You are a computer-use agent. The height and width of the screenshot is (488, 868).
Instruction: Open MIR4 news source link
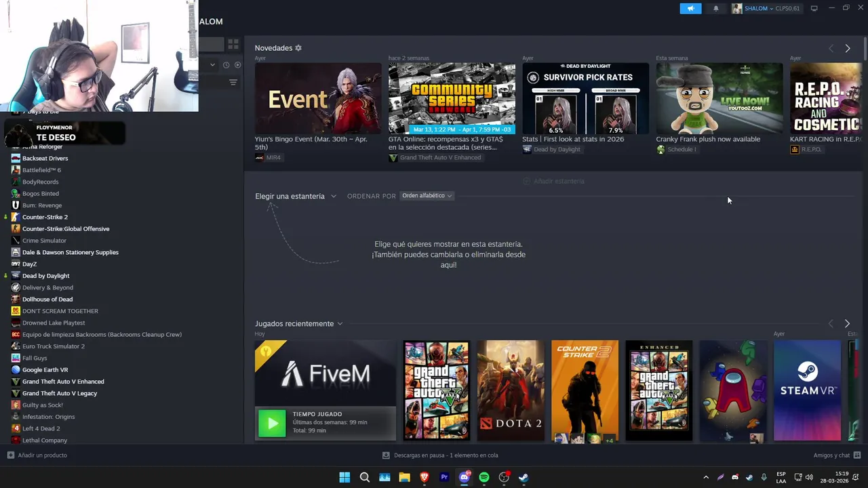[273, 157]
